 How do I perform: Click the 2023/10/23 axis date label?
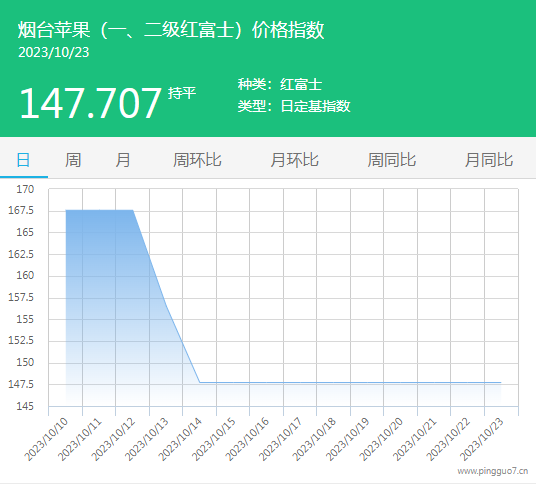coord(482,440)
